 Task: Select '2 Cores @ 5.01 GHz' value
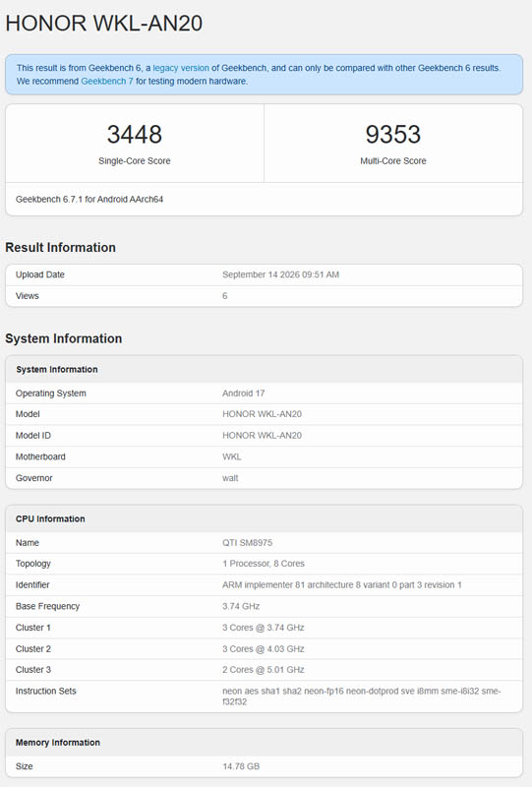pyautogui.click(x=264, y=670)
